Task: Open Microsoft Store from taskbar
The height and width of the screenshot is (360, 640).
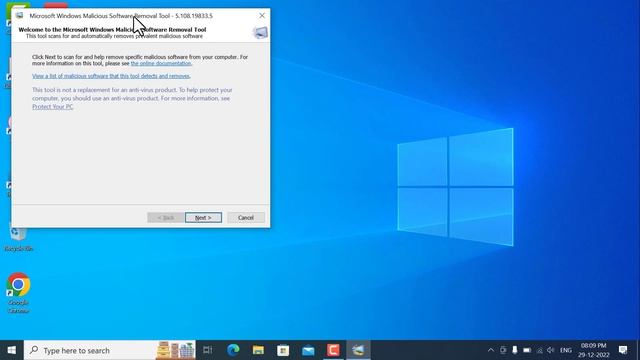Action: tap(283, 350)
